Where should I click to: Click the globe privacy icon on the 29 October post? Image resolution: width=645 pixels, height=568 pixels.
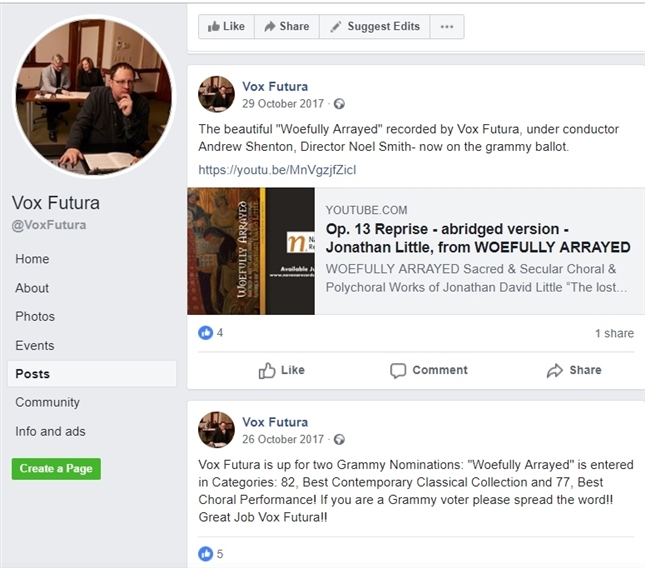(339, 104)
